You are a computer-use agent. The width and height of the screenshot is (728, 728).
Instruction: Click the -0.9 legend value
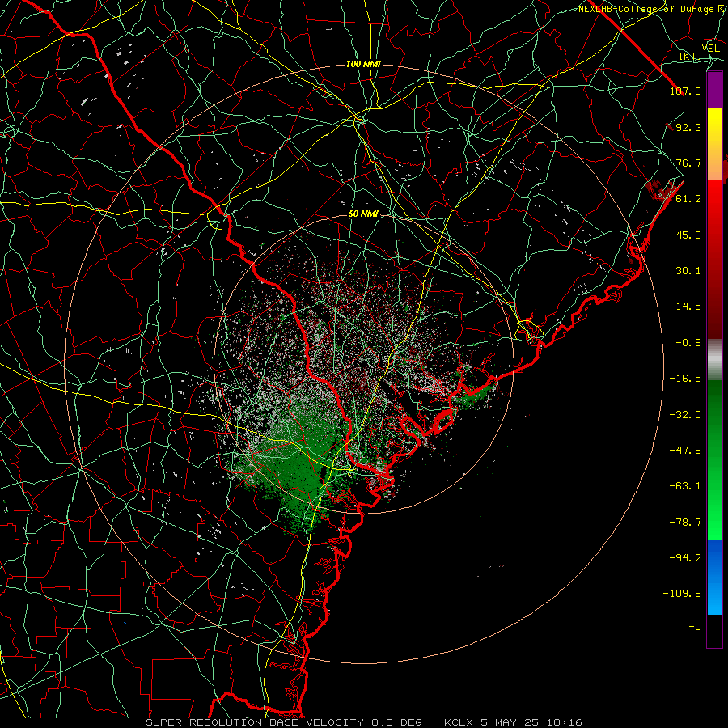[688, 343]
